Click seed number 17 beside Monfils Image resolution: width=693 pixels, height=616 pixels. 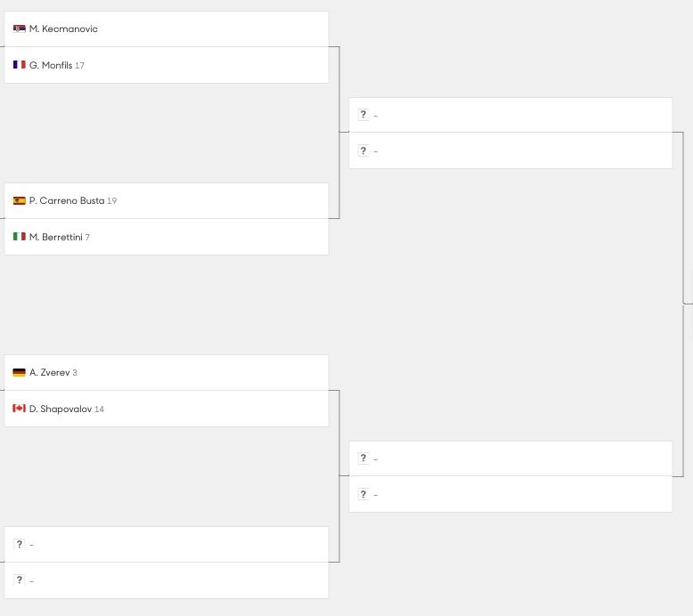coord(79,65)
